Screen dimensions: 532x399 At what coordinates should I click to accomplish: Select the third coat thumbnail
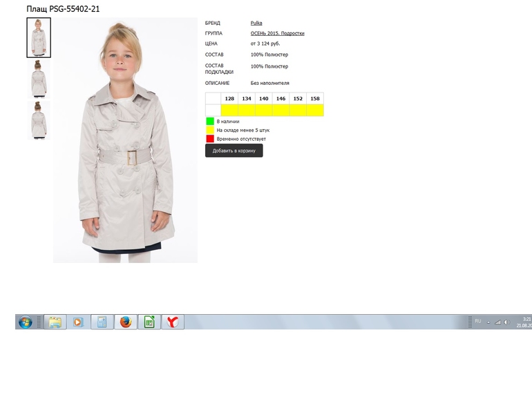(39, 121)
